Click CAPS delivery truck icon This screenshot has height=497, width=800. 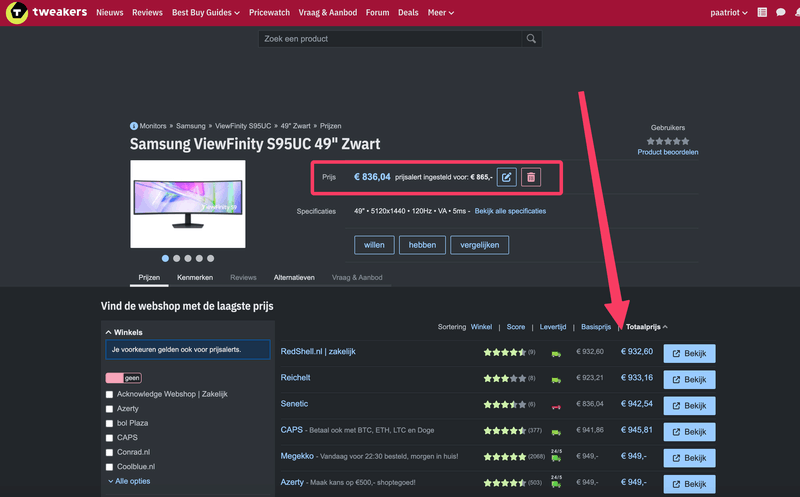556,432
